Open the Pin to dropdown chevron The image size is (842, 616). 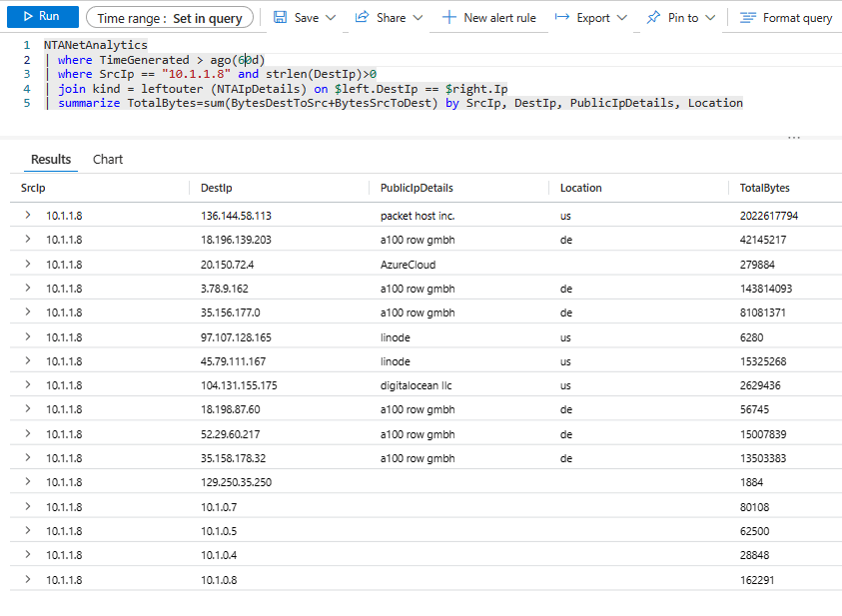pyautogui.click(x=710, y=18)
